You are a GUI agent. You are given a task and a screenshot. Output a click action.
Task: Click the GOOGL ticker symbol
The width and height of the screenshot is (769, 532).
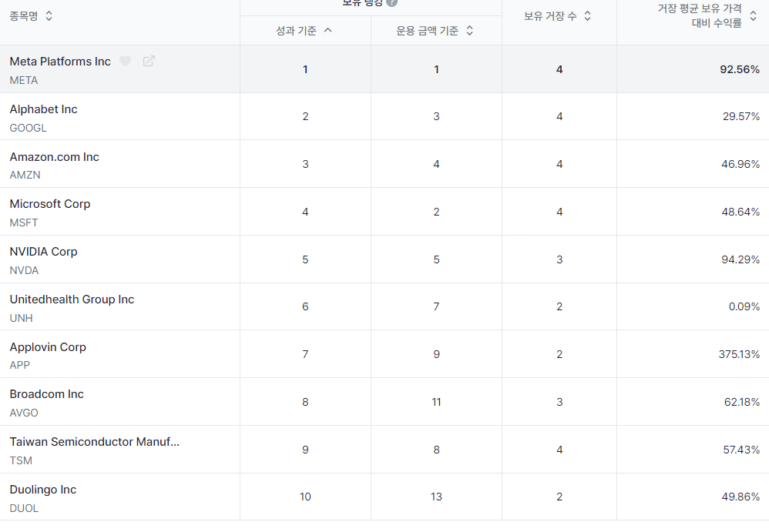pyautogui.click(x=28, y=128)
